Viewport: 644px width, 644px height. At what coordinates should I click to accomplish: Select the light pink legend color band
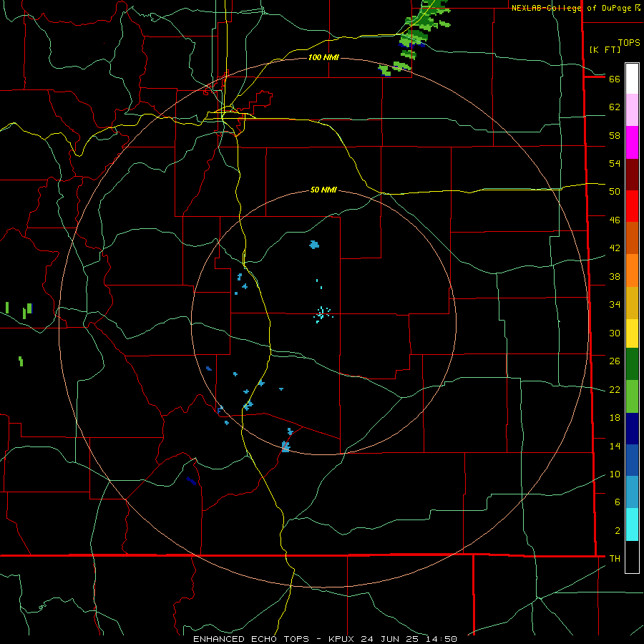[x=632, y=109]
